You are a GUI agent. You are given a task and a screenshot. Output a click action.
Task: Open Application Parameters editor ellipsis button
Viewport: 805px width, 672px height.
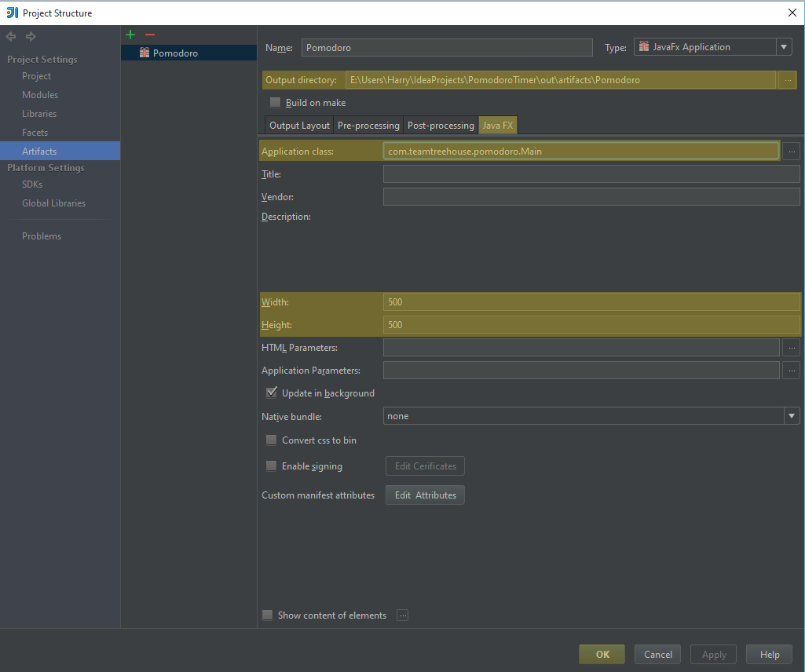coord(792,371)
